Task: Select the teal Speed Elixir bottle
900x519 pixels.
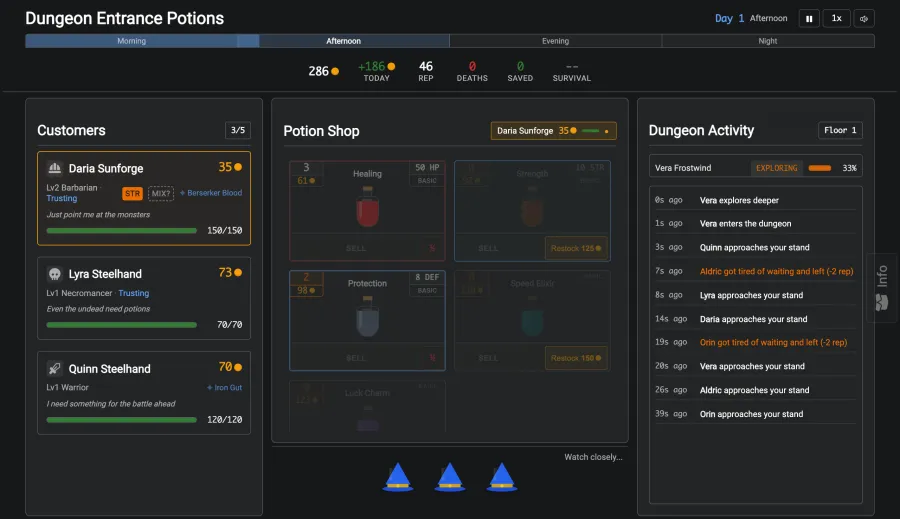Action: pos(532,316)
